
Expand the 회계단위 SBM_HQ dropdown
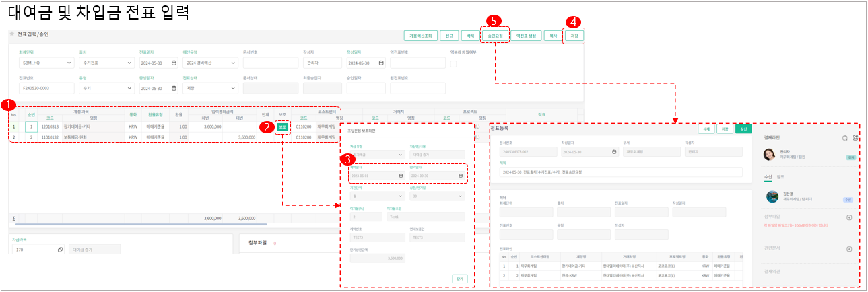click(70, 63)
